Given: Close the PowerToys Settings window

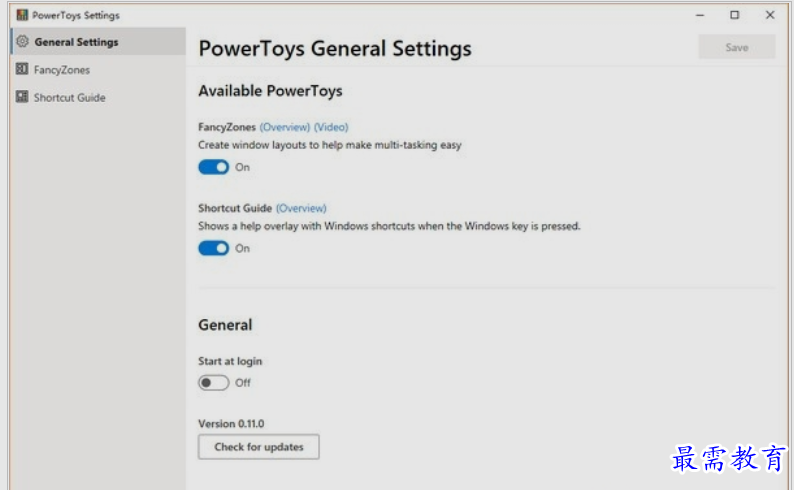Looking at the screenshot, I should (x=770, y=15).
